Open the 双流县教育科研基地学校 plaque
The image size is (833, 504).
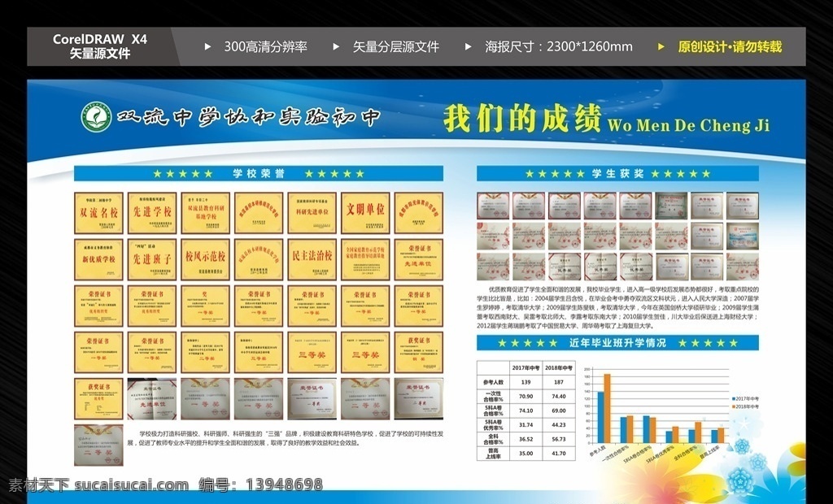tap(206, 213)
